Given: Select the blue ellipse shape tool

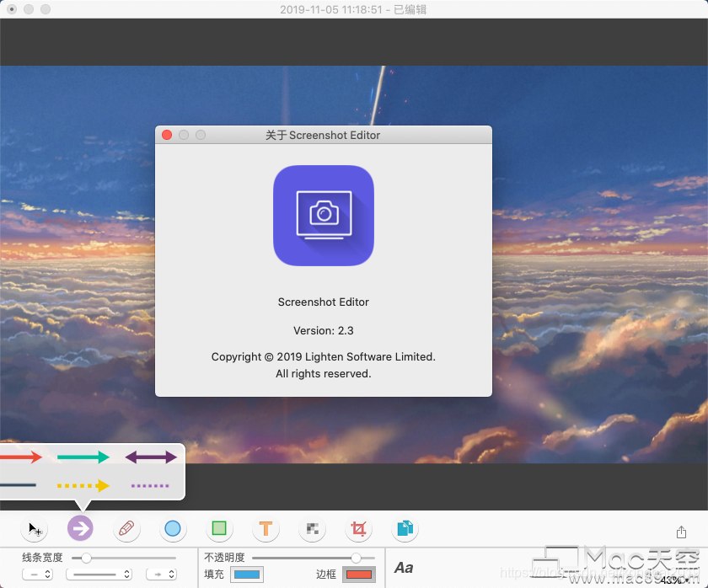Looking at the screenshot, I should coord(173,528).
